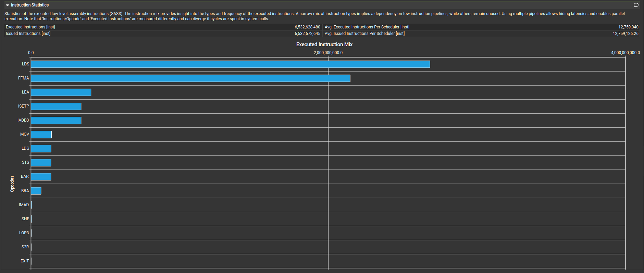This screenshot has height=273, width=644.
Task: Click Avg. Issued Instructions Per Scheduler metric
Action: [x=364, y=34]
